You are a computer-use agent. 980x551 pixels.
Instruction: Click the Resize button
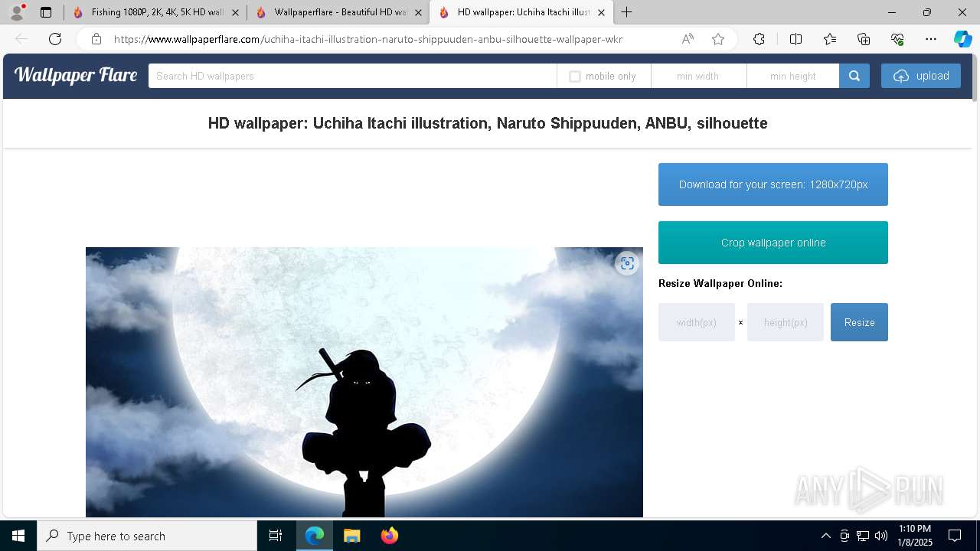859,322
